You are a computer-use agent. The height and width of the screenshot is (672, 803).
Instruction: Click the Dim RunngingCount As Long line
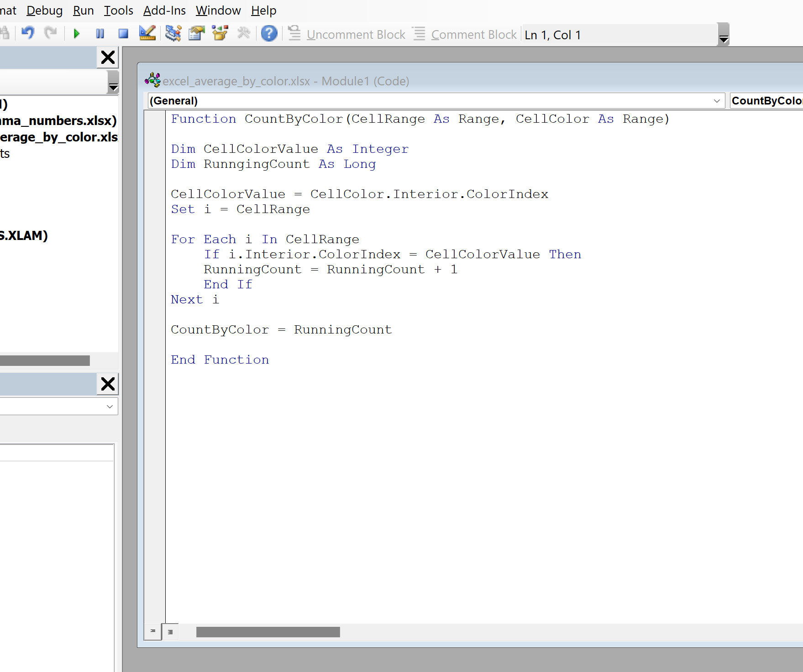coord(273,164)
